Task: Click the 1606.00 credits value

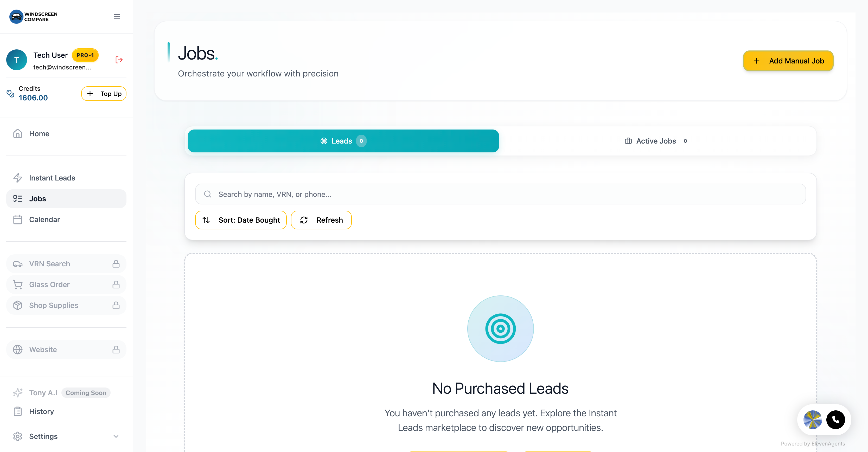Action: [x=33, y=98]
